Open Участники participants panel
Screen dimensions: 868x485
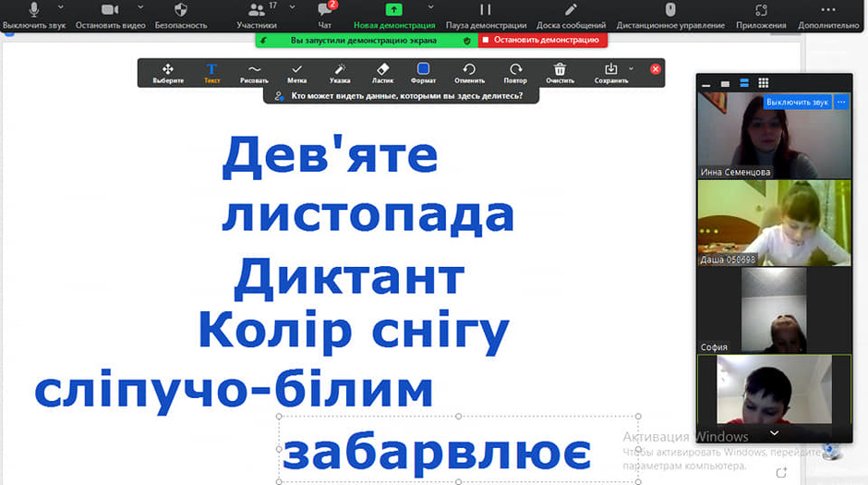pos(257,16)
